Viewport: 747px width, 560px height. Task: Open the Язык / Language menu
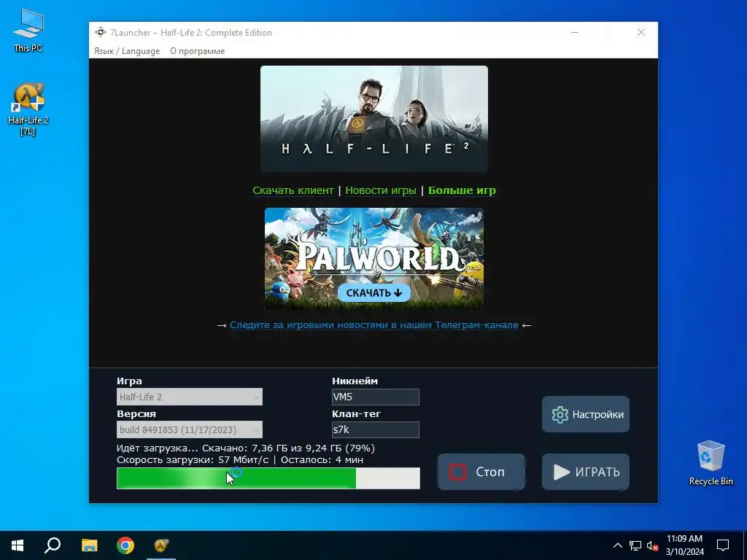point(127,51)
